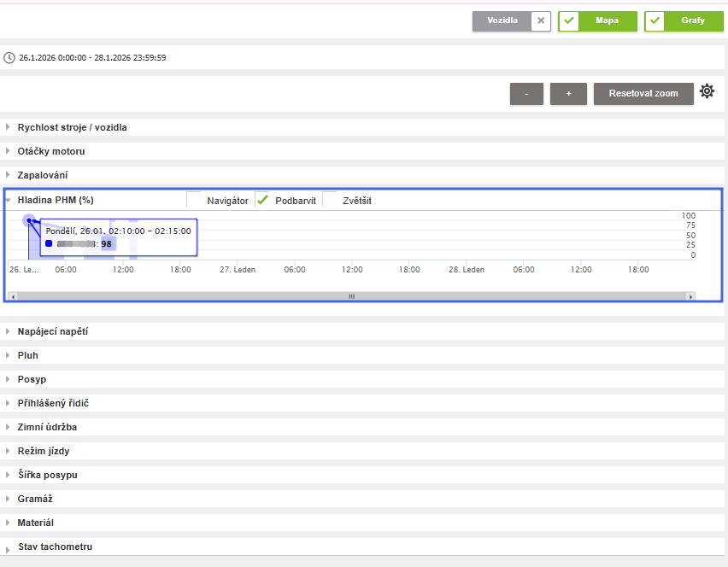The height and width of the screenshot is (567, 728).
Task: Click the clock icon beside date range
Action: pos(9,58)
